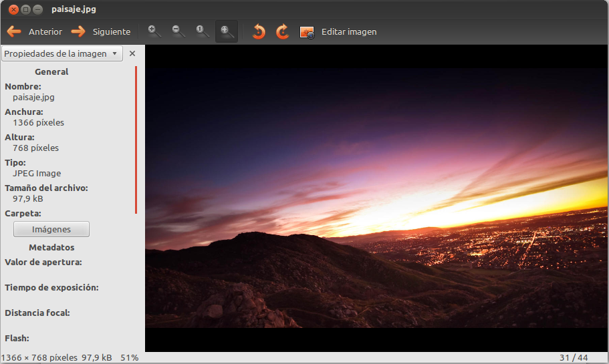The height and width of the screenshot is (364, 609).
Task: Open the Imágenes folder button
Action: click(51, 229)
